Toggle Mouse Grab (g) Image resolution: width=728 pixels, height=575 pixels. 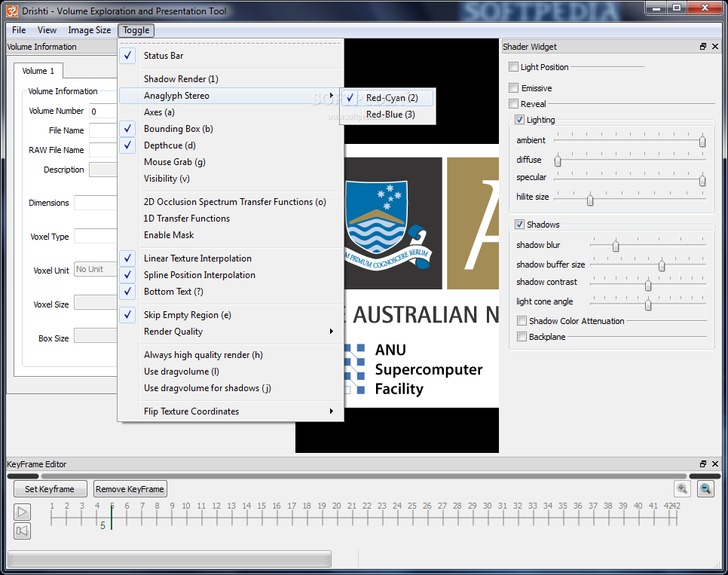coord(231,162)
